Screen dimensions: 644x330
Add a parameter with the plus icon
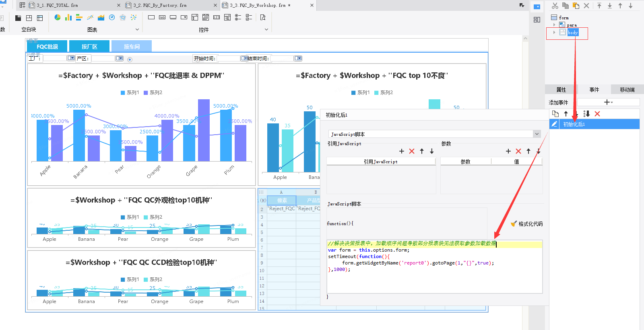point(508,151)
